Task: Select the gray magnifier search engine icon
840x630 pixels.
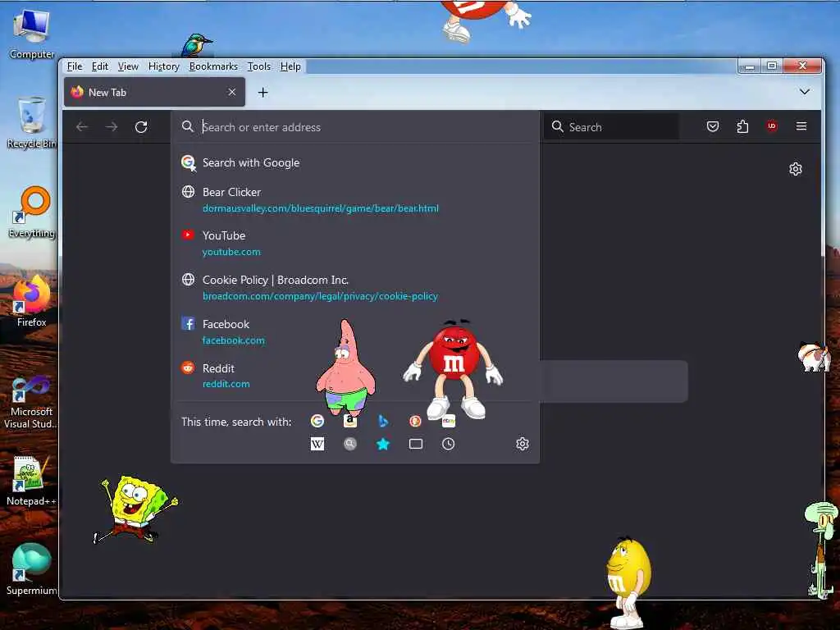Action: (x=349, y=444)
